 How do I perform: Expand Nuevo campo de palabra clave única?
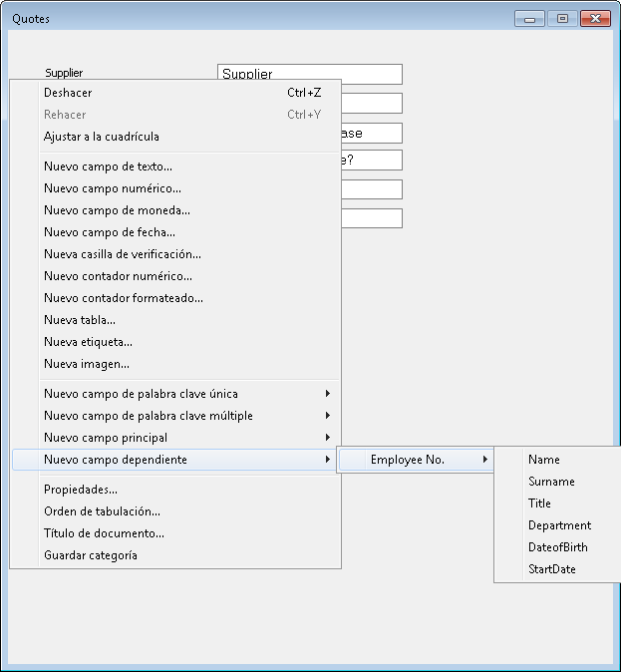[175, 394]
